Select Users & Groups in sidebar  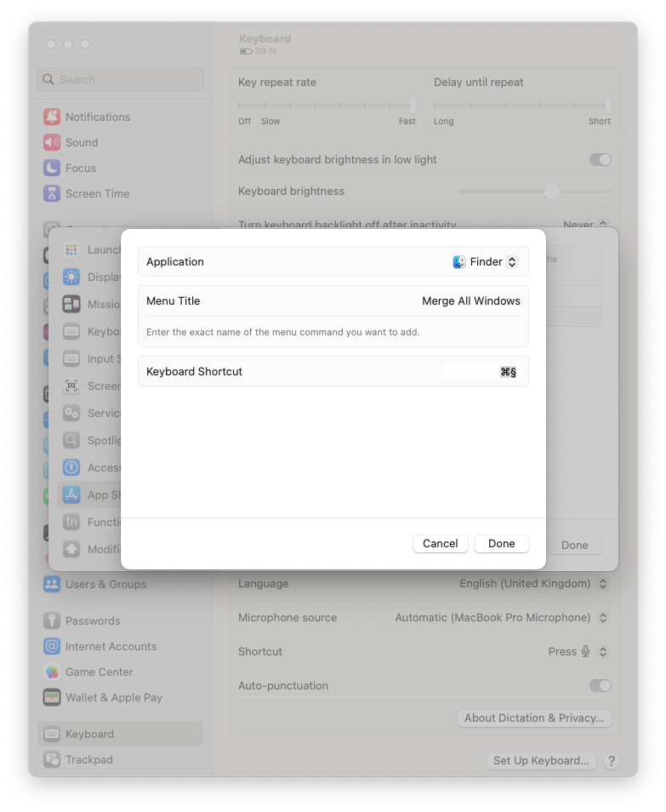(105, 584)
